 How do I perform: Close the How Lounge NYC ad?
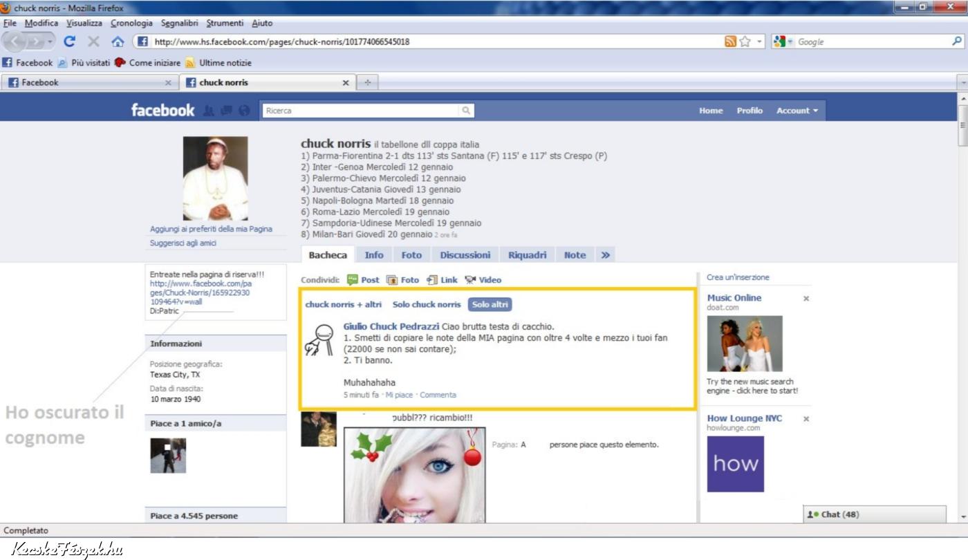806,419
